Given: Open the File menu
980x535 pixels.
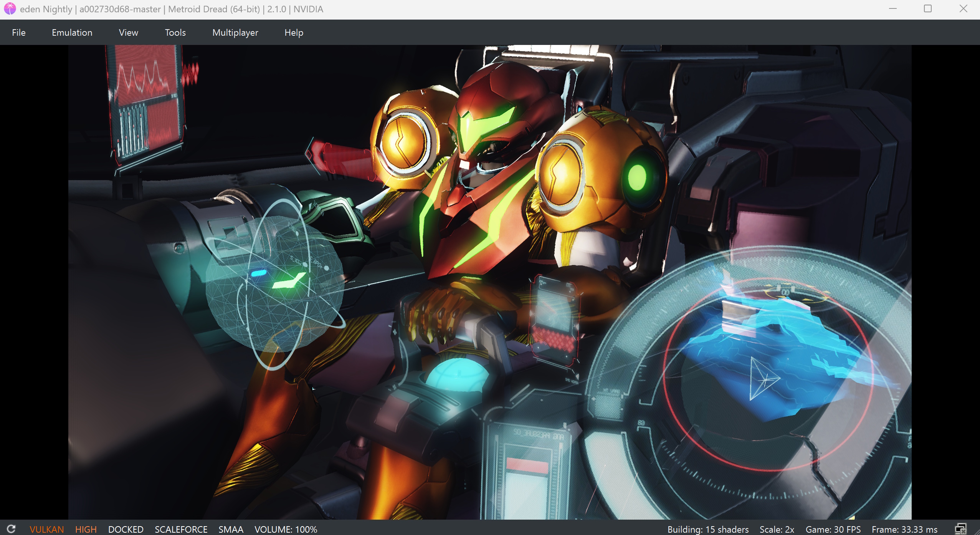Looking at the screenshot, I should 18,33.
